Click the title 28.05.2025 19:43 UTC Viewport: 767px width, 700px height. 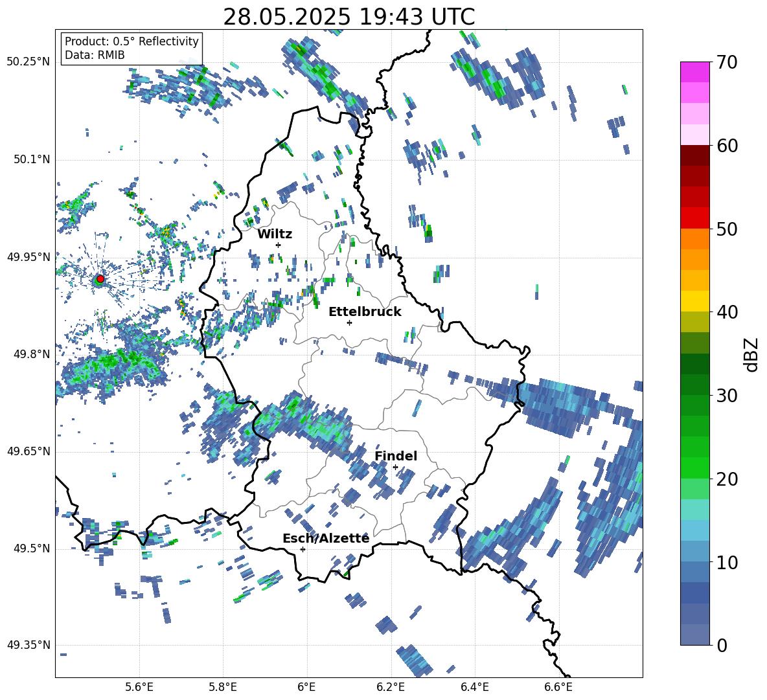[x=349, y=17]
